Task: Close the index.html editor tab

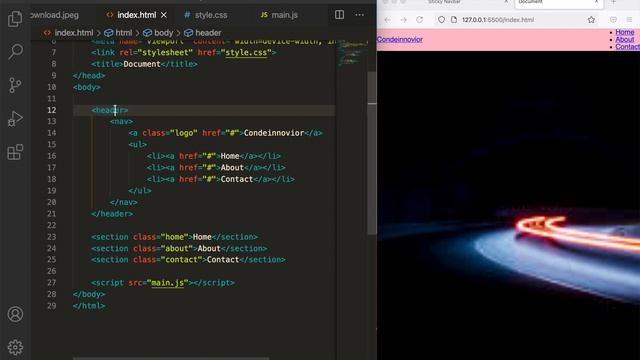Action: click(x=164, y=15)
